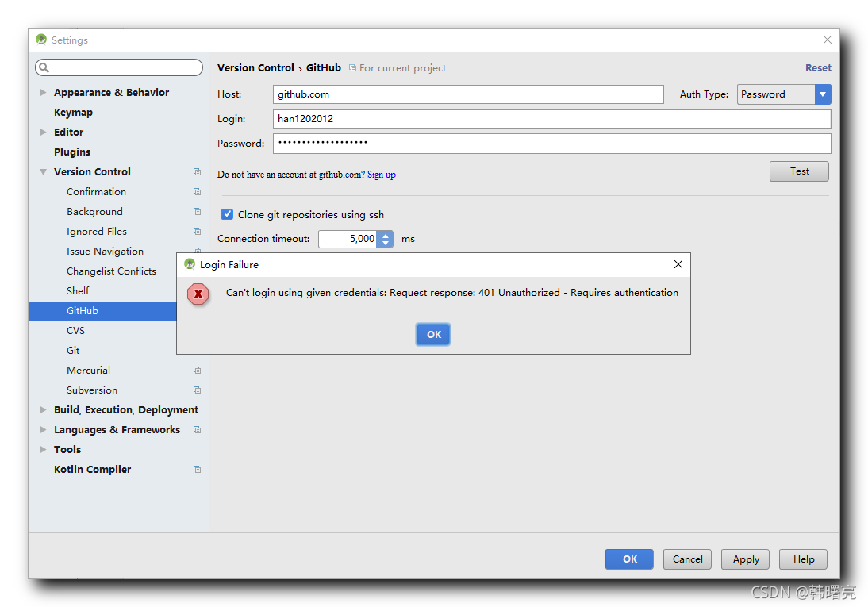Open the Auth Type dropdown
This screenshot has height=607, width=868.
[823, 94]
